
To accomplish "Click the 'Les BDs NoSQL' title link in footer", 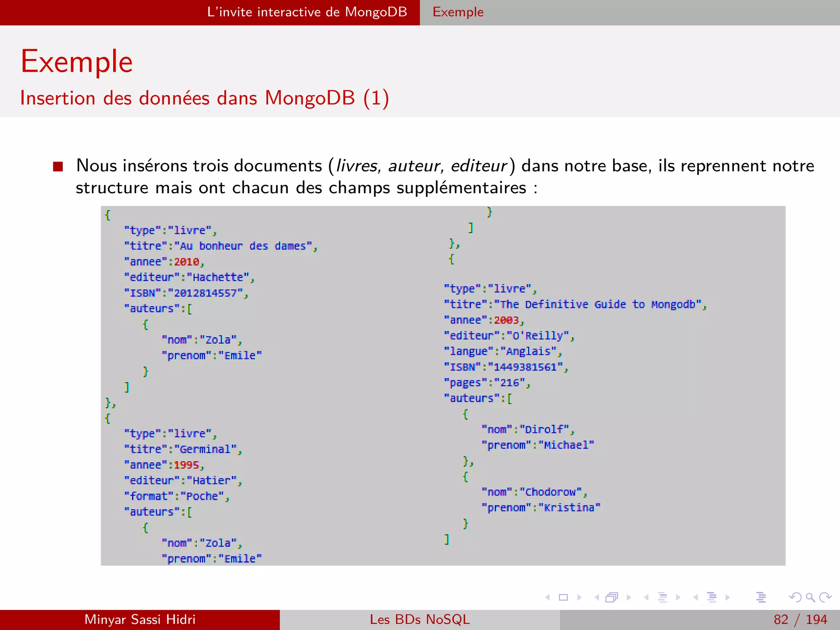I will tap(420, 619).
